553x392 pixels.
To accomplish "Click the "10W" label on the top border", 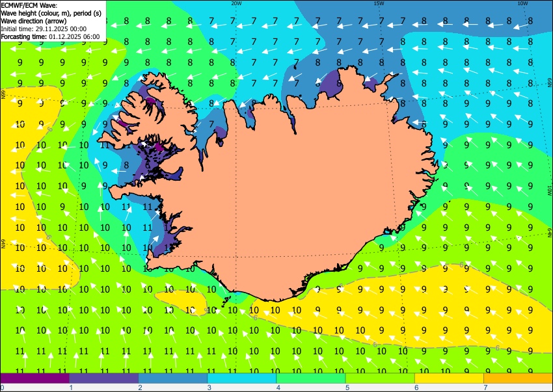I will (x=522, y=3).
